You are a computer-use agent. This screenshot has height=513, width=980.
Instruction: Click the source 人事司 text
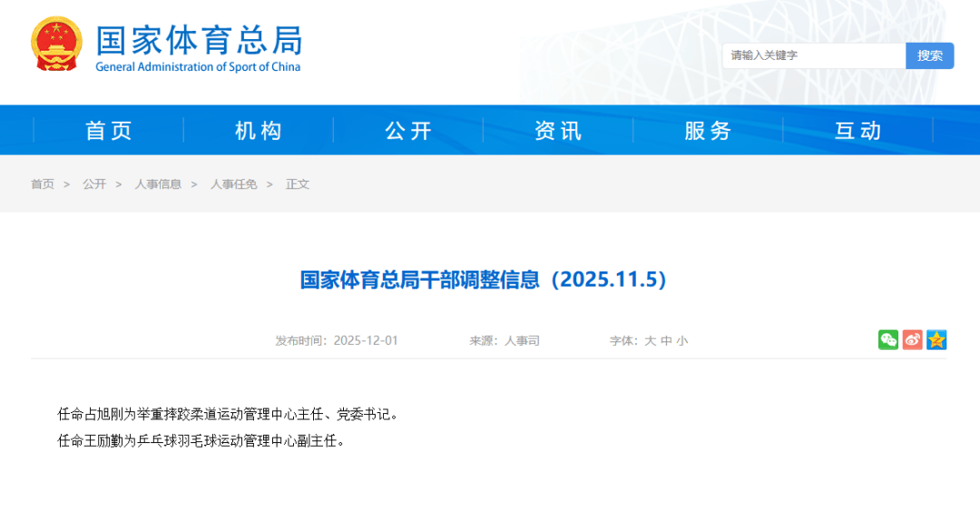pos(522,341)
